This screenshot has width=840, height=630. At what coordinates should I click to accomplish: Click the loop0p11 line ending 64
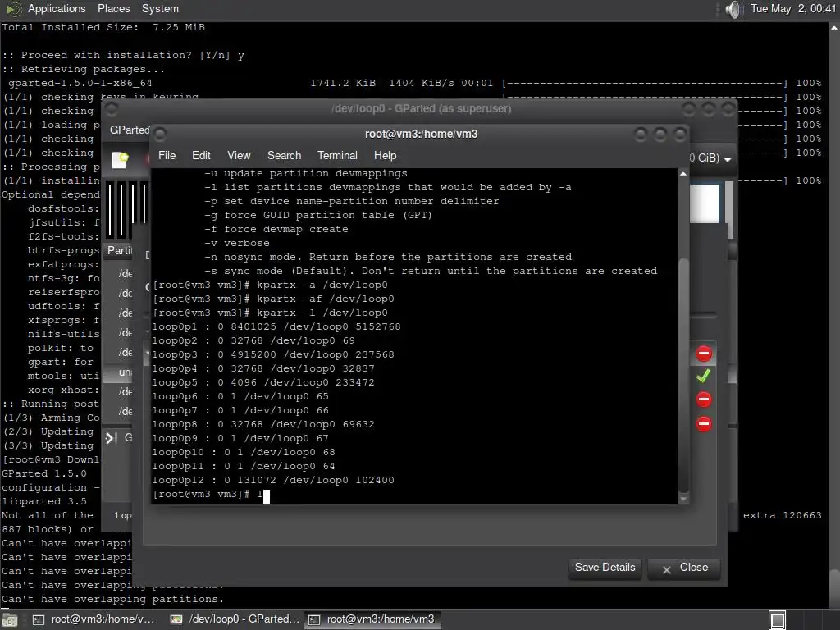pyautogui.click(x=244, y=466)
